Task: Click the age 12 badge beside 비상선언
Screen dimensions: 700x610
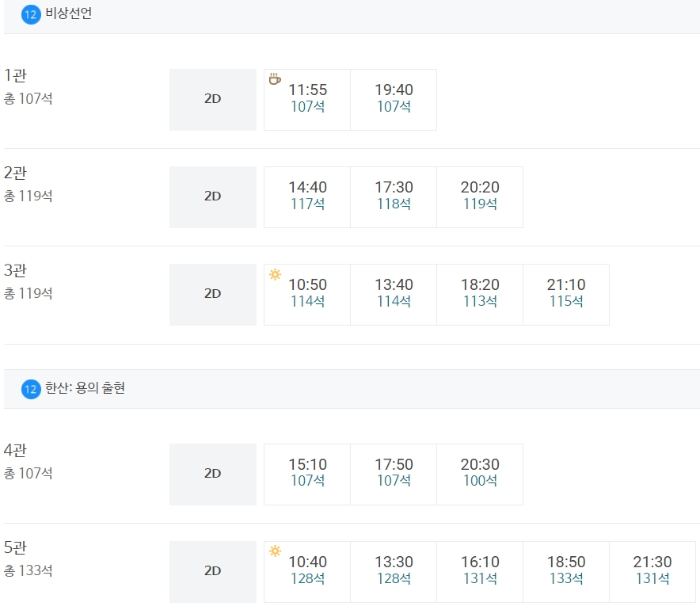Action: (31, 15)
